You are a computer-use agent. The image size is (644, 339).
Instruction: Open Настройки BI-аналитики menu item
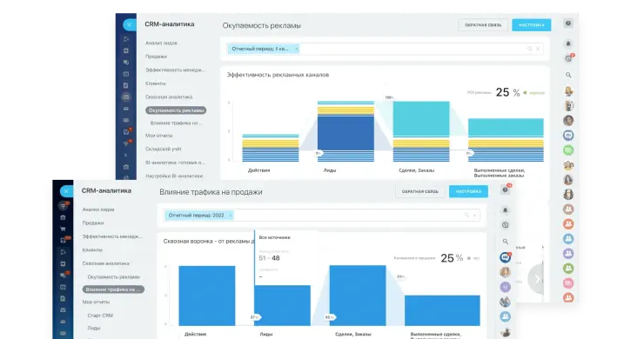174,176
